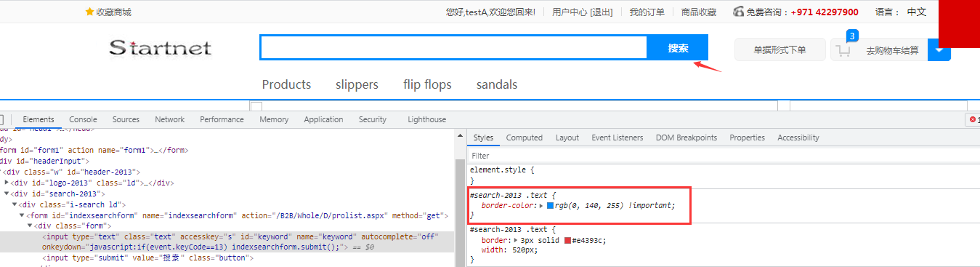Click the phone icon next to 免费咨询
The height and width of the screenshot is (267, 980).
(739, 12)
